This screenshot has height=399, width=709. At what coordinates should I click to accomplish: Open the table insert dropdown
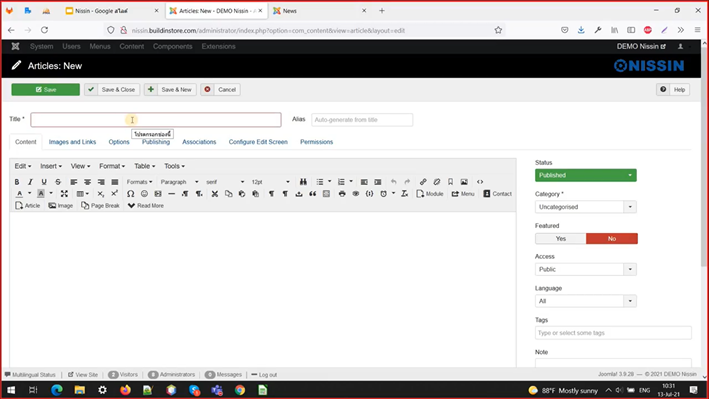click(x=82, y=194)
